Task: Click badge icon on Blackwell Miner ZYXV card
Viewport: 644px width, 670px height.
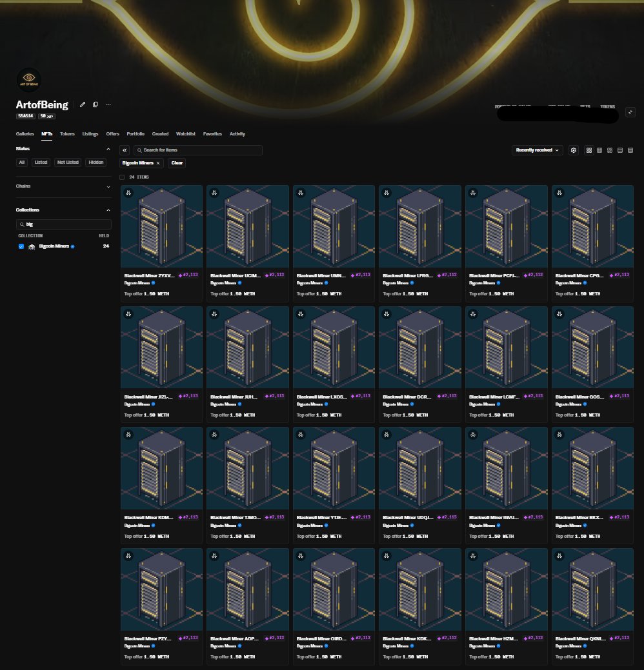Action: [128, 193]
